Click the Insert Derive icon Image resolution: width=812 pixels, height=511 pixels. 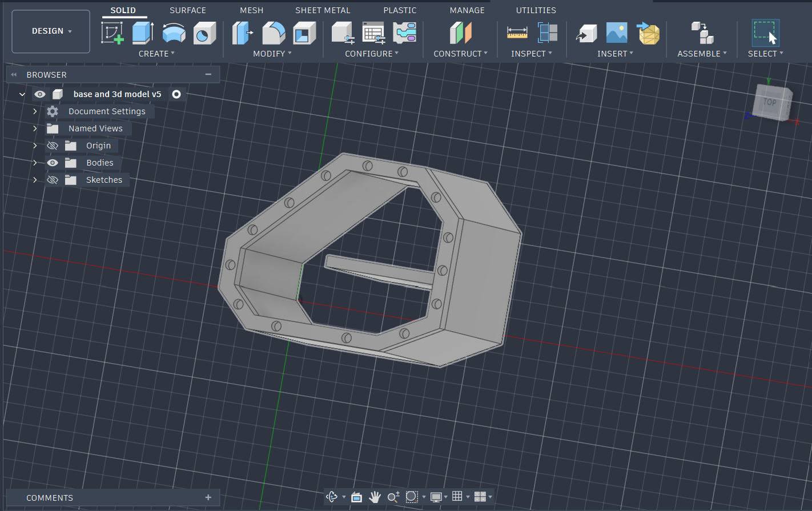click(x=586, y=33)
